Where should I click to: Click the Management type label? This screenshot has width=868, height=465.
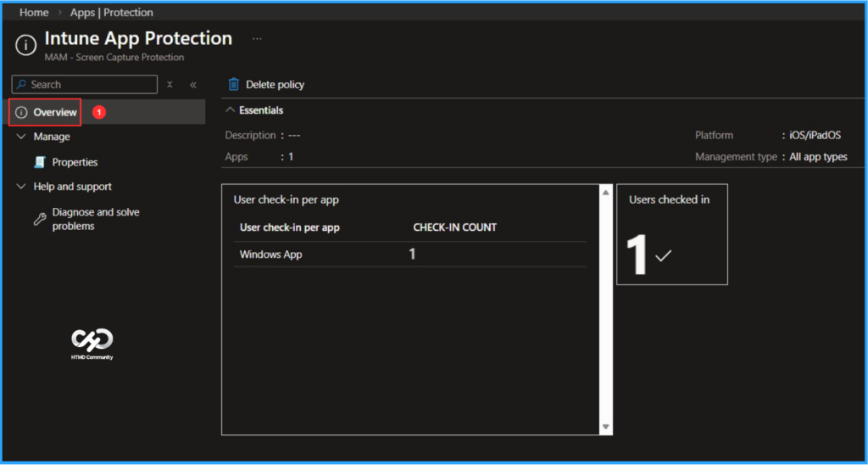tap(737, 157)
